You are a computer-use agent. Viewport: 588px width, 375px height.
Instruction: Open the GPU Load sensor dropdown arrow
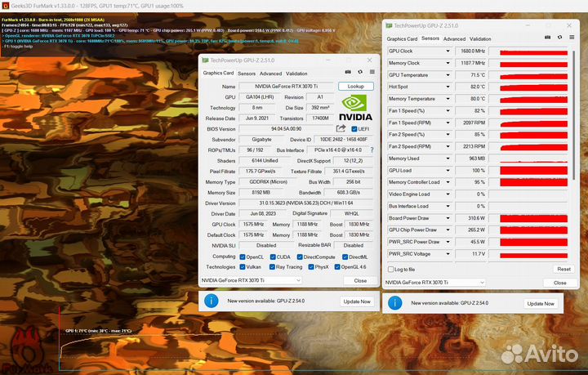pyautogui.click(x=448, y=170)
